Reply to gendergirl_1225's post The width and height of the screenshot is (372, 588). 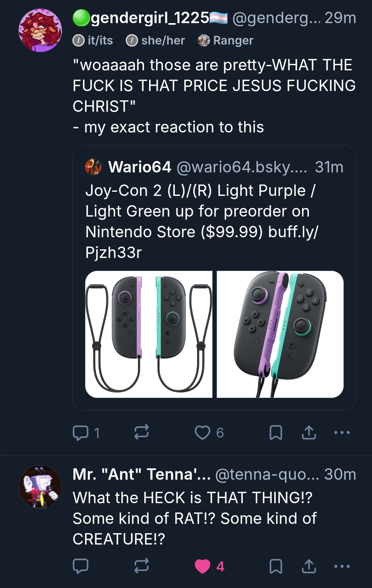(81, 433)
